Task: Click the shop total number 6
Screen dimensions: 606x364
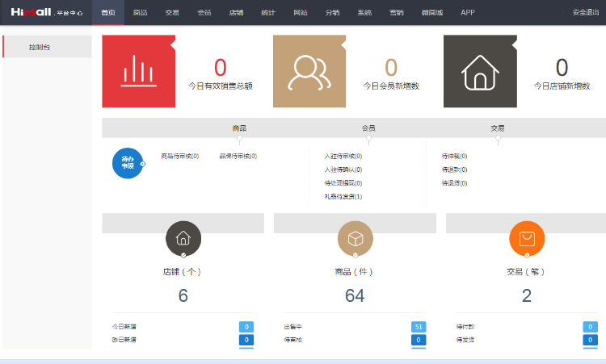Action: click(x=183, y=295)
